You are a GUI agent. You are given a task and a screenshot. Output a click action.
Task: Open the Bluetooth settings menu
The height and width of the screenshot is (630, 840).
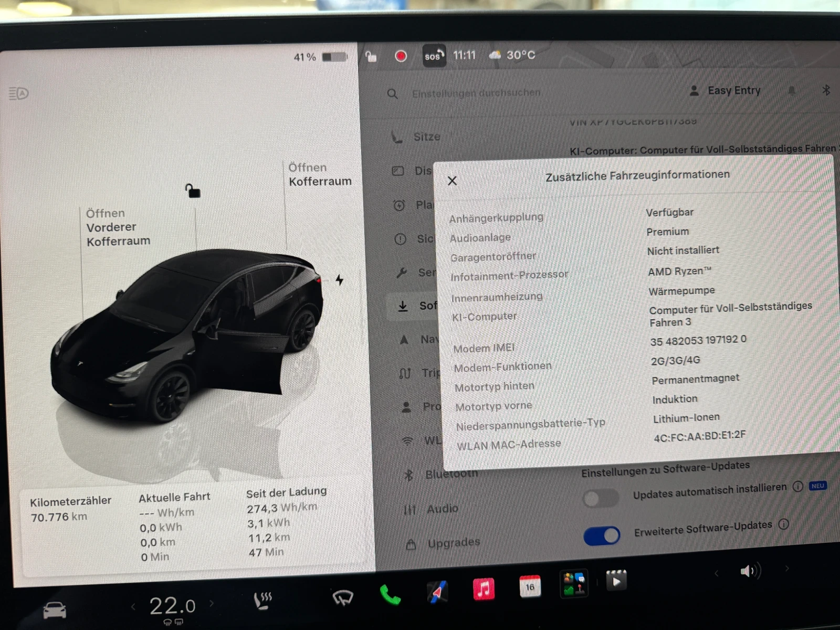[441, 475]
